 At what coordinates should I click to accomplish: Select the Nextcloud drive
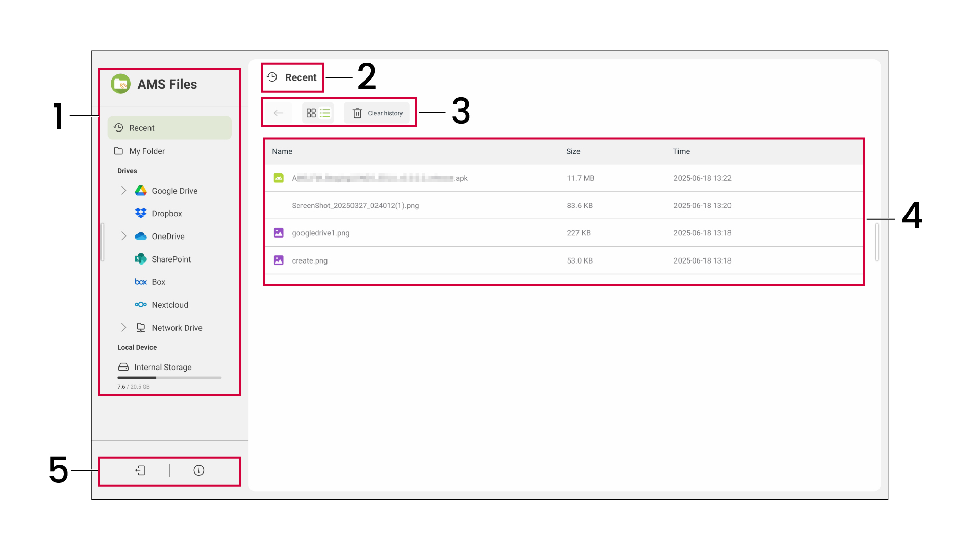pyautogui.click(x=169, y=304)
